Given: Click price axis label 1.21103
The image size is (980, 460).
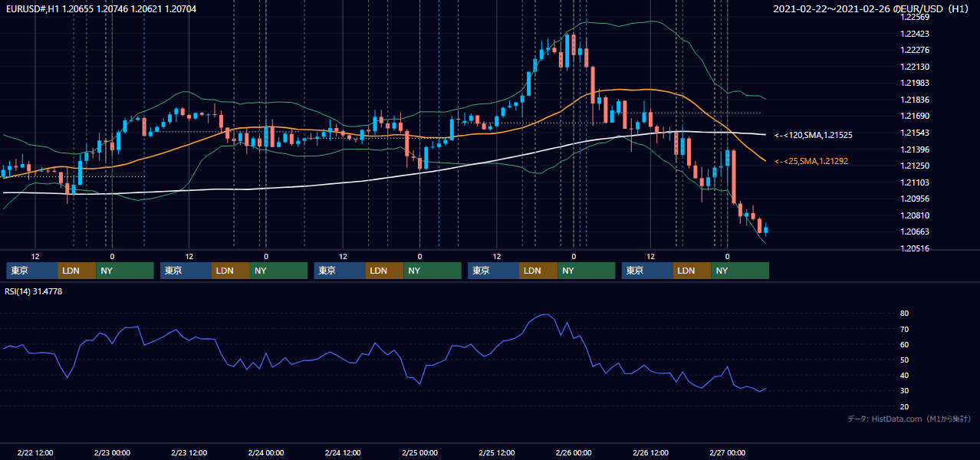Looking at the screenshot, I should tap(915, 182).
